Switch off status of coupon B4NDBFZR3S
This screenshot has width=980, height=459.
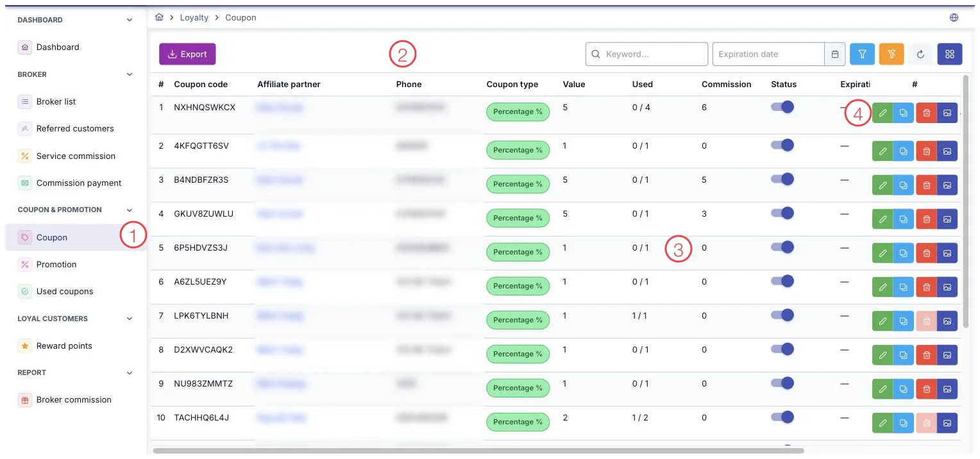[x=782, y=179]
